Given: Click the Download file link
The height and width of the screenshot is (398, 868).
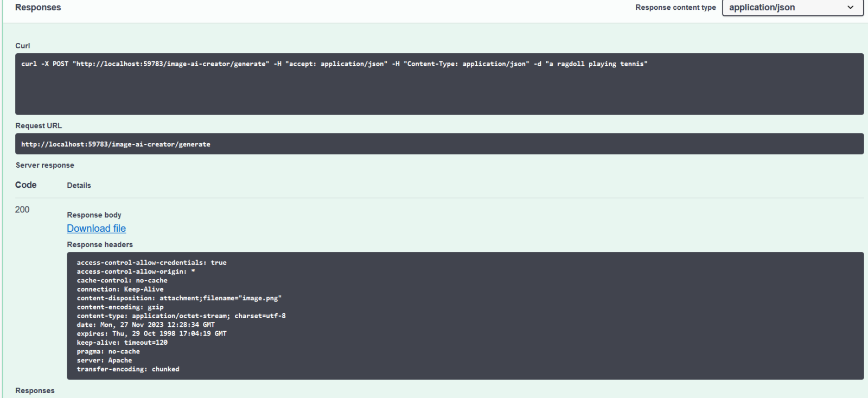Looking at the screenshot, I should coord(97,229).
